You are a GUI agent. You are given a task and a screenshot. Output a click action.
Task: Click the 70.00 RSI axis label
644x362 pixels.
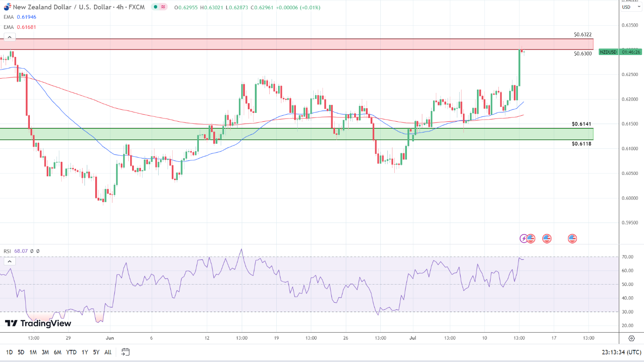pyautogui.click(x=628, y=257)
